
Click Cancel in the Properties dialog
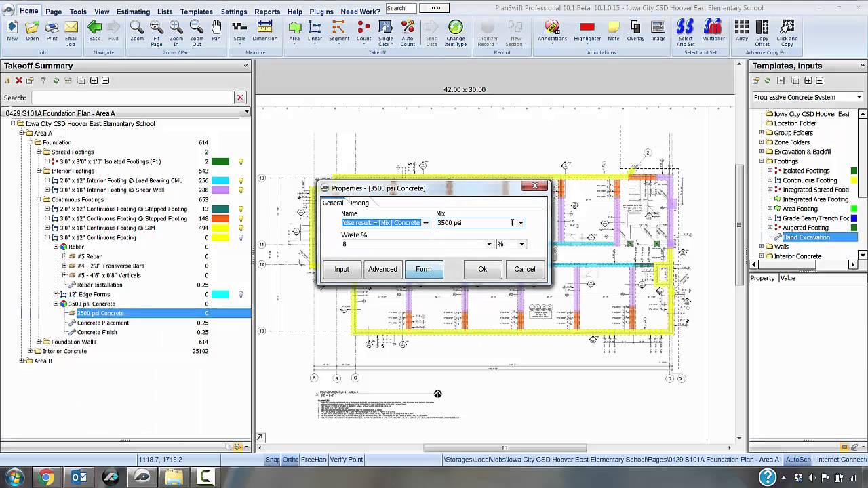(x=525, y=270)
